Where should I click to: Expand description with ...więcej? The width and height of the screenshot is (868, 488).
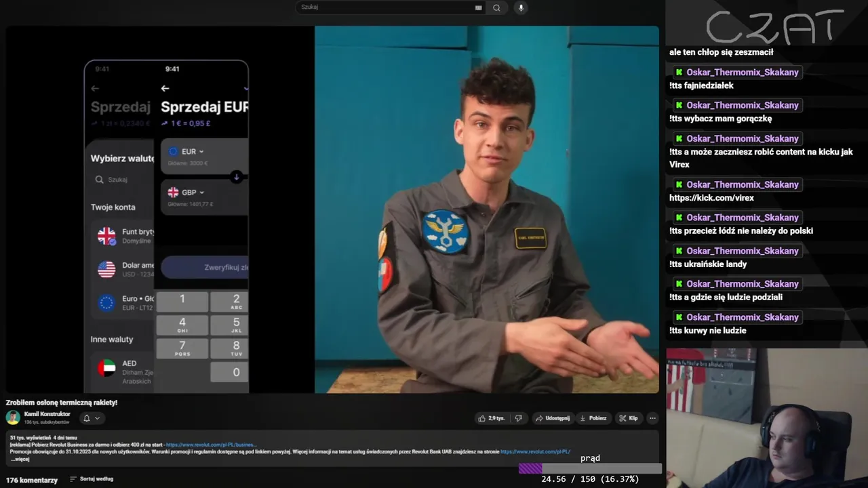20,459
